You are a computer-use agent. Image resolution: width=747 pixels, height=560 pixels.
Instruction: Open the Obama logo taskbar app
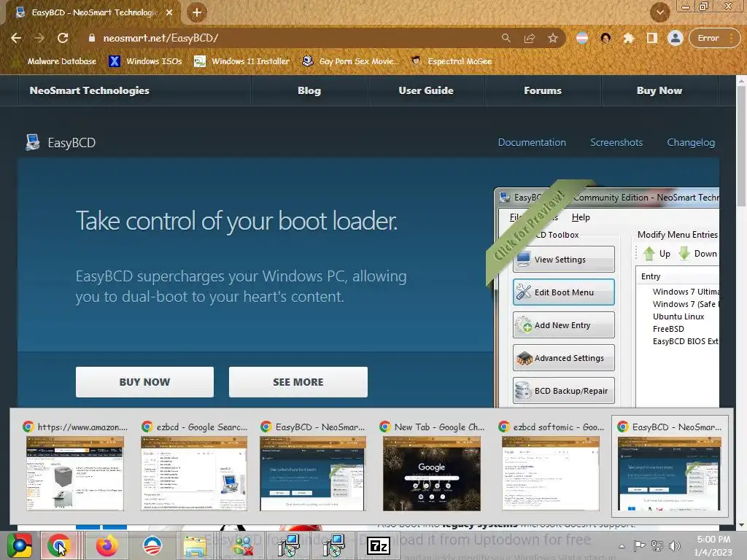[x=152, y=545]
